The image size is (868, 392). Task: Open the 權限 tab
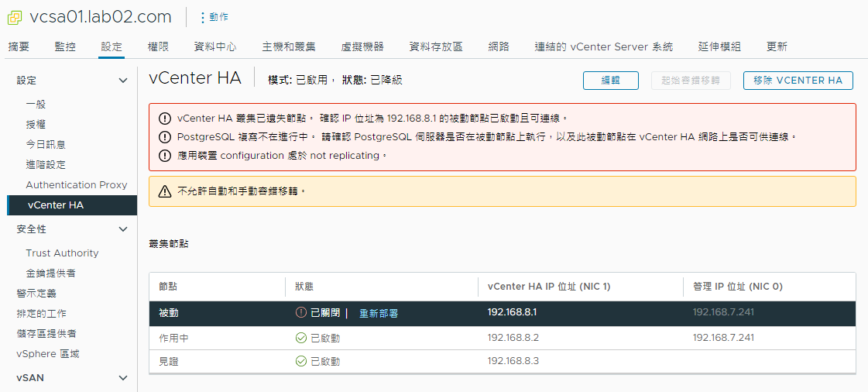point(158,46)
